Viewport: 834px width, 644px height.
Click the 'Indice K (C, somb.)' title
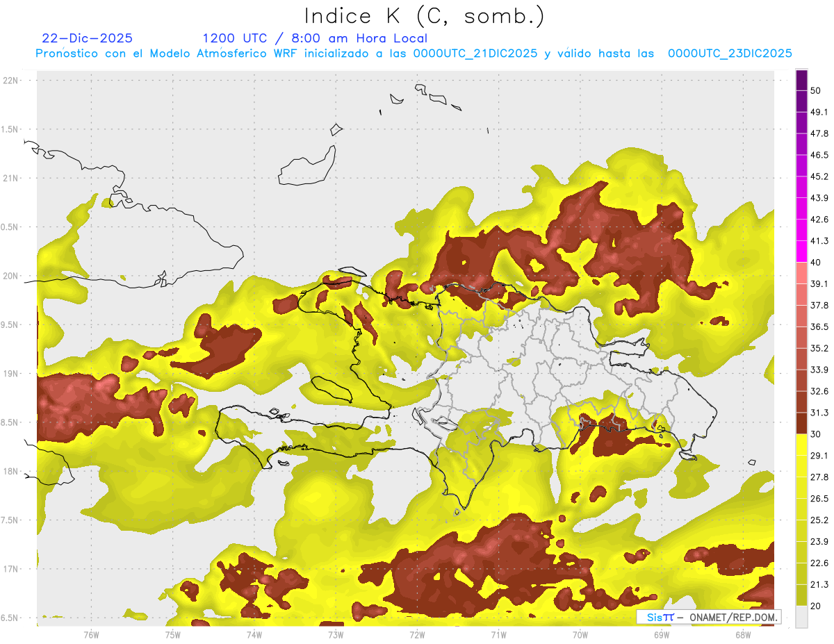[424, 16]
